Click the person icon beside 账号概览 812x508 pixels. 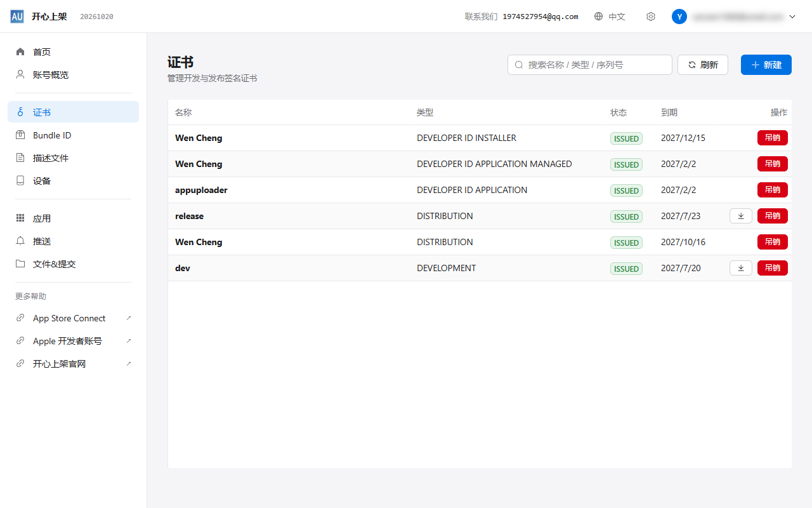pyautogui.click(x=20, y=75)
